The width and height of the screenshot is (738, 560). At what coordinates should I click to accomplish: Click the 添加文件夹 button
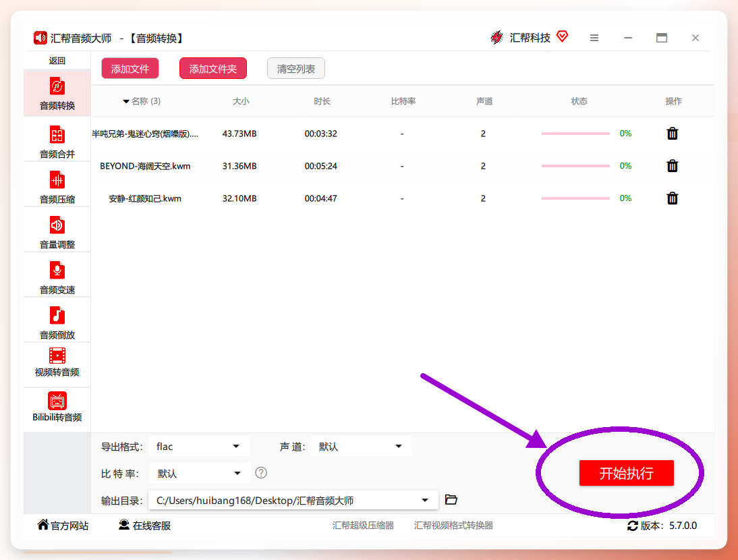[212, 69]
